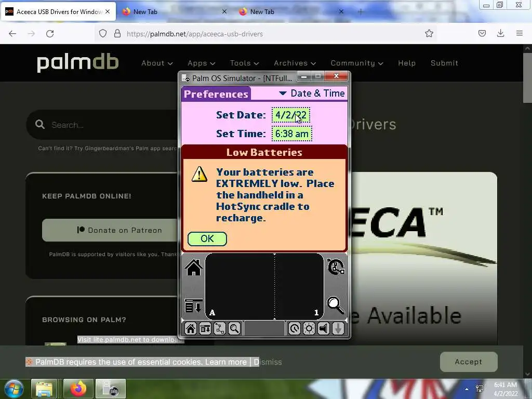Open Windows Start menu
Image resolution: width=532 pixels, height=399 pixels.
14,389
